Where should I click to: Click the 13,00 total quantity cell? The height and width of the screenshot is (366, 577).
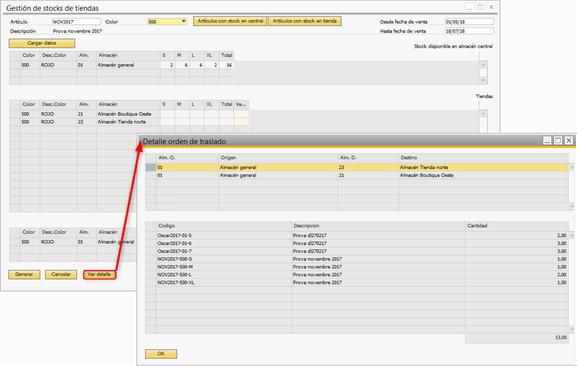tap(517, 338)
